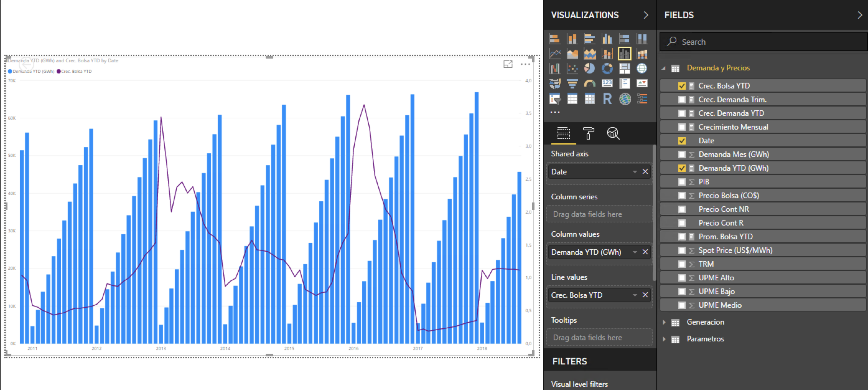This screenshot has width=868, height=390.
Task: Switch to the Analytics magnifier tab
Action: (x=613, y=133)
